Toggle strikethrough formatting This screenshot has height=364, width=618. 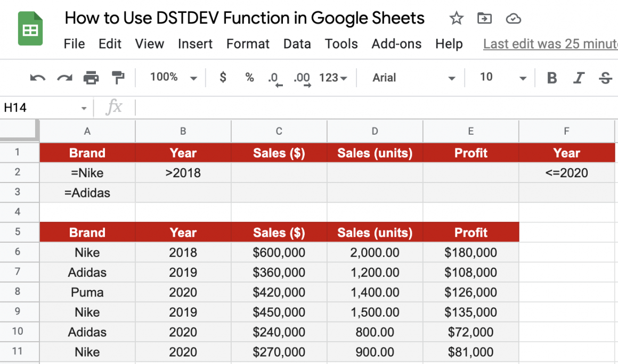pyautogui.click(x=605, y=77)
